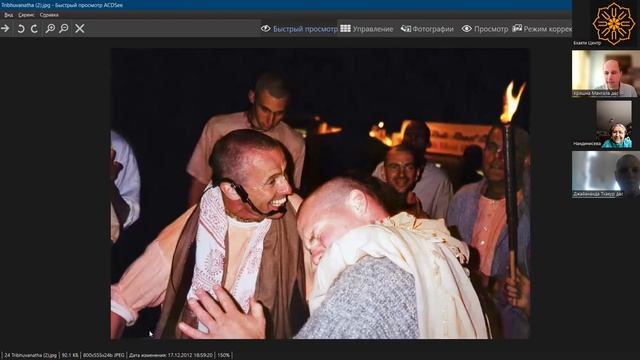The image size is (640, 360).
Task: Select the Бхакти Центр logo participant tile
Action: point(606,23)
